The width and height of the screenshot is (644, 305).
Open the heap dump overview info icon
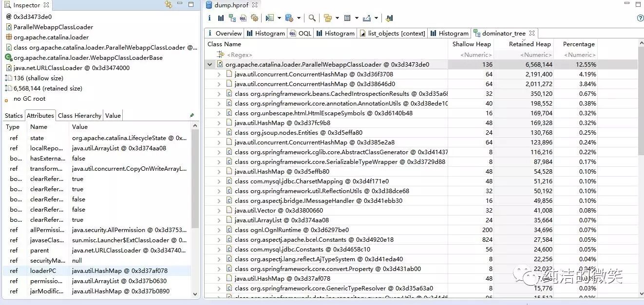tap(209, 18)
